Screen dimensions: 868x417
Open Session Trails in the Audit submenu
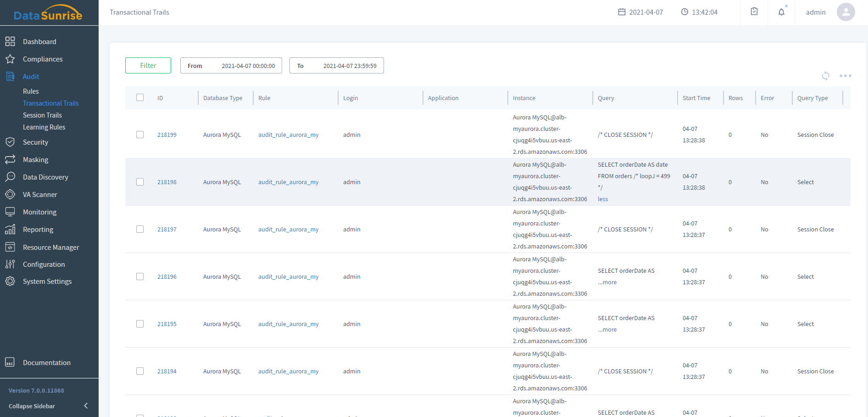click(42, 115)
